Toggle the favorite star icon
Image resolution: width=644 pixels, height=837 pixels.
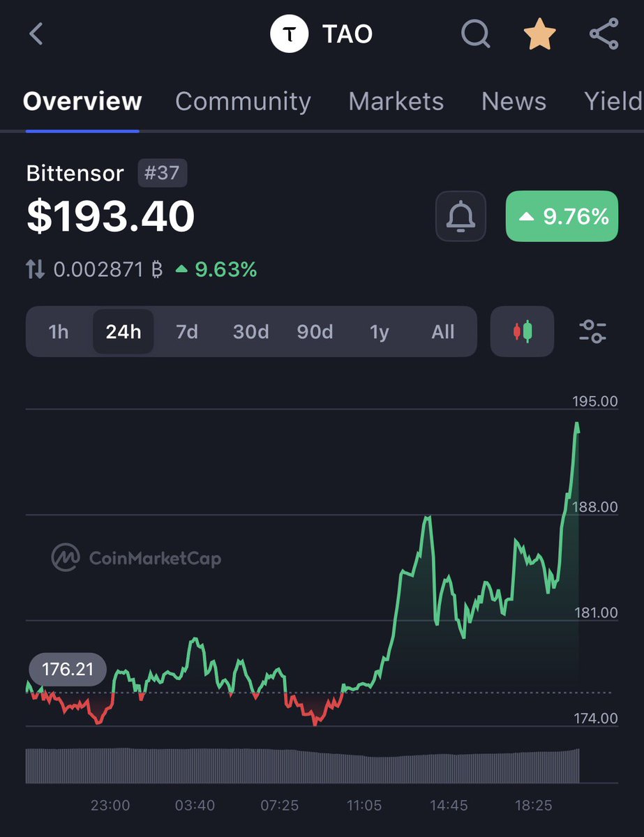540,33
